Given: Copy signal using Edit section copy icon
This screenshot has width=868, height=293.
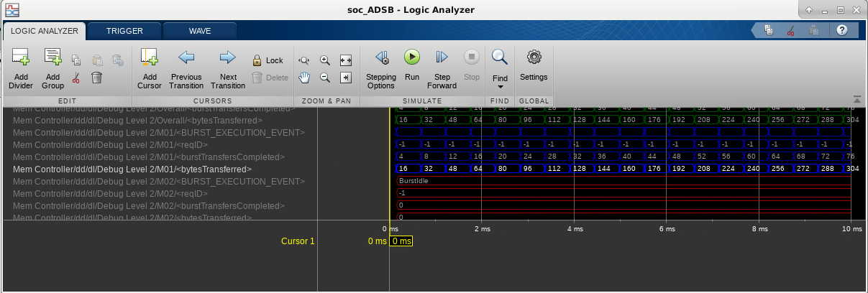Looking at the screenshot, I should [76, 60].
